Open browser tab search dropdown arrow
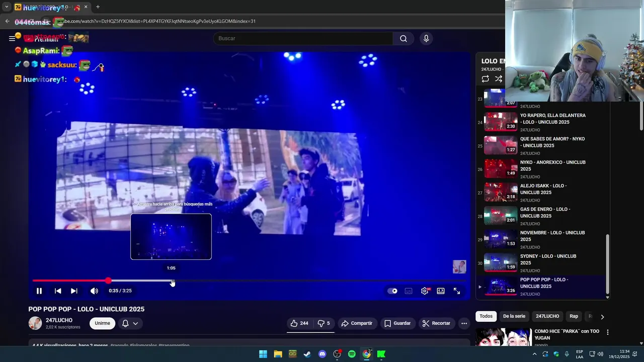The height and width of the screenshot is (362, 644). point(7,7)
